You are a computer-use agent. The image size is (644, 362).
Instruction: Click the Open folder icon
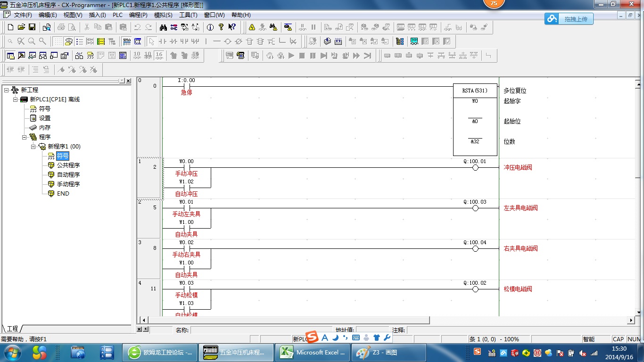[21, 27]
